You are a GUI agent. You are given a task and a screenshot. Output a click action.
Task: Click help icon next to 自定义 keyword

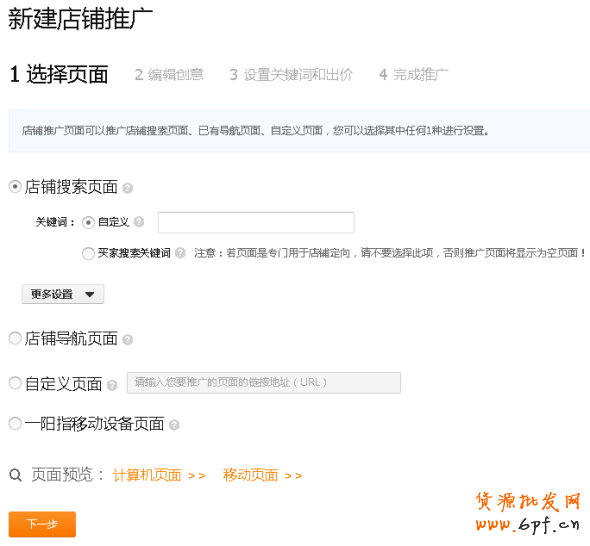click(x=139, y=222)
